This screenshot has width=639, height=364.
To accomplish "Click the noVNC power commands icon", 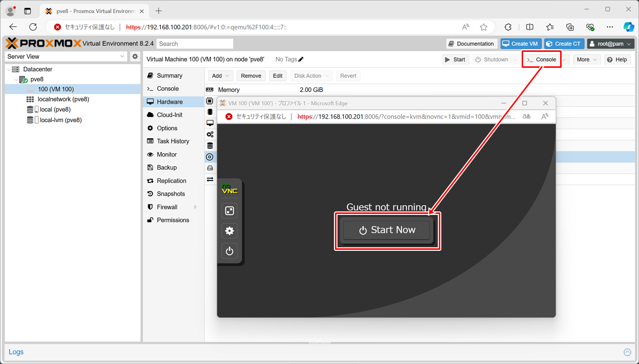I will tap(230, 251).
